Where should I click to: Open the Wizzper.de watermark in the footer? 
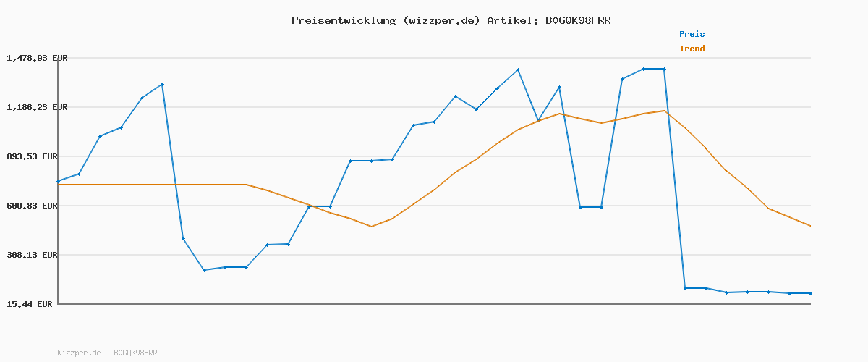click(107, 353)
